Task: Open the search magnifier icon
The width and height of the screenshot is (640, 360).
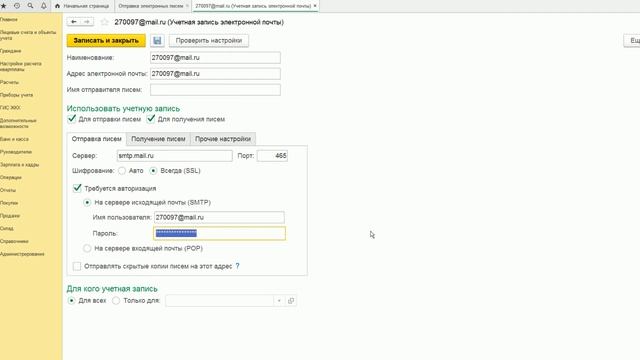Action: (30, 6)
